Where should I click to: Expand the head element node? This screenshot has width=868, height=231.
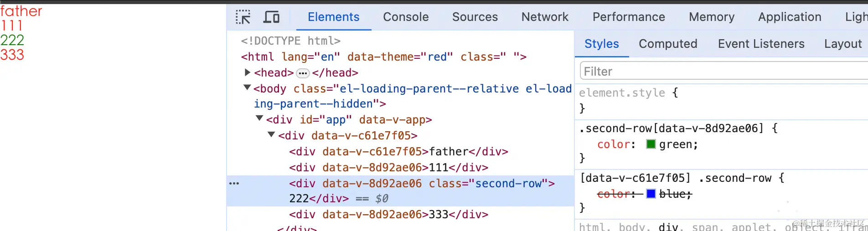pos(248,72)
